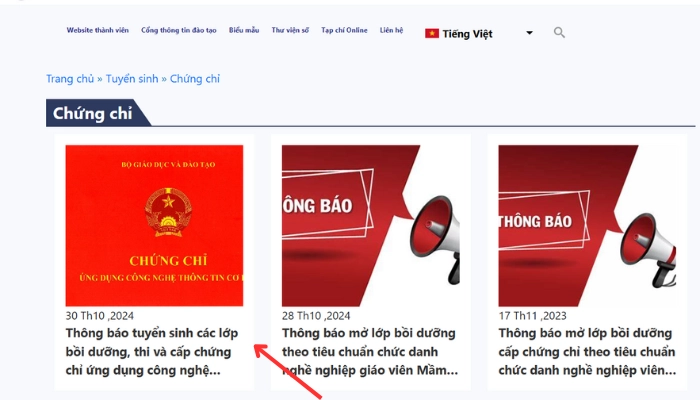The image size is (700, 400).
Task: Select the Chứng chỉ section heading tab
Action: 93,113
